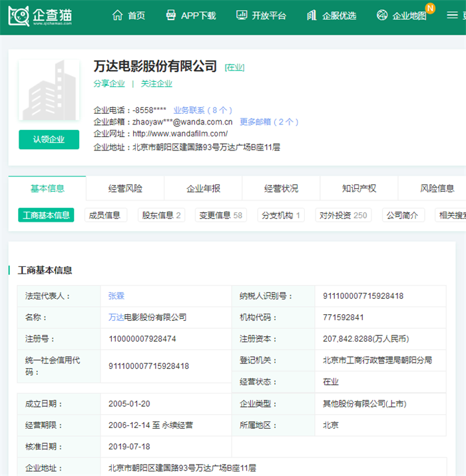Screen dimensions: 466x476
Task: Open the hamburger menu icon
Action: tap(452, 15)
